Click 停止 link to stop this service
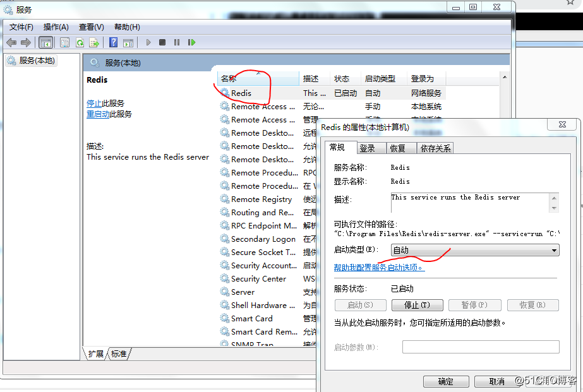The width and height of the screenshot is (583, 392). pyautogui.click(x=94, y=104)
